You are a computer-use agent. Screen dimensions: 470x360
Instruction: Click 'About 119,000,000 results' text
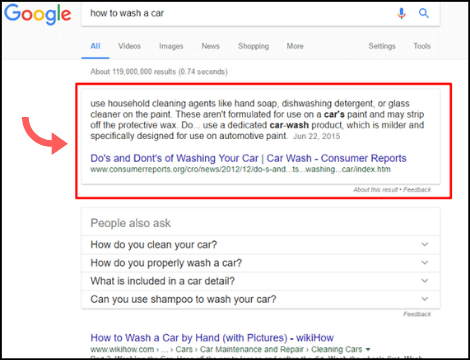tap(159, 72)
